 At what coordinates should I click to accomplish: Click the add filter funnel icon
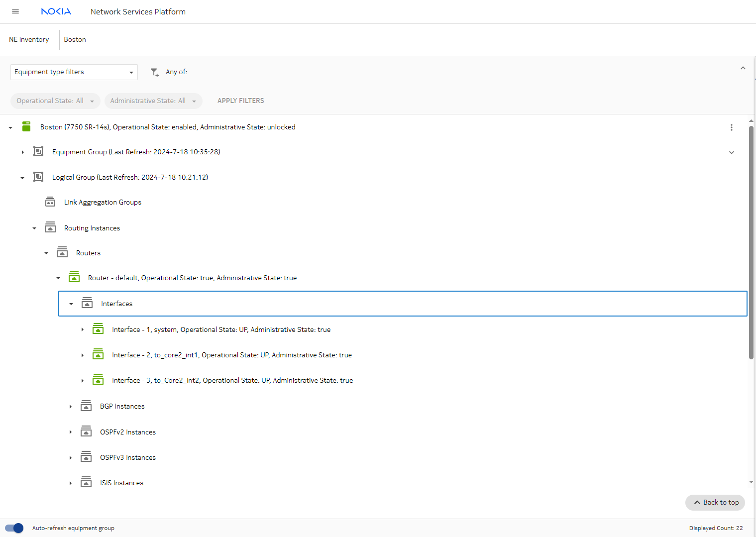pyautogui.click(x=154, y=72)
